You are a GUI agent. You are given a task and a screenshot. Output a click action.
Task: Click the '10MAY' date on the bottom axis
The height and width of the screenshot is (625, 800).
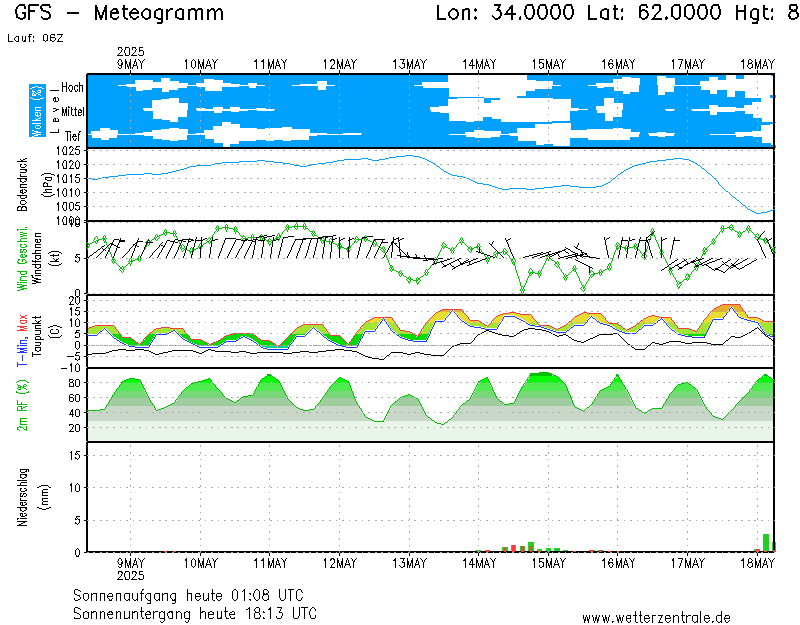click(201, 563)
